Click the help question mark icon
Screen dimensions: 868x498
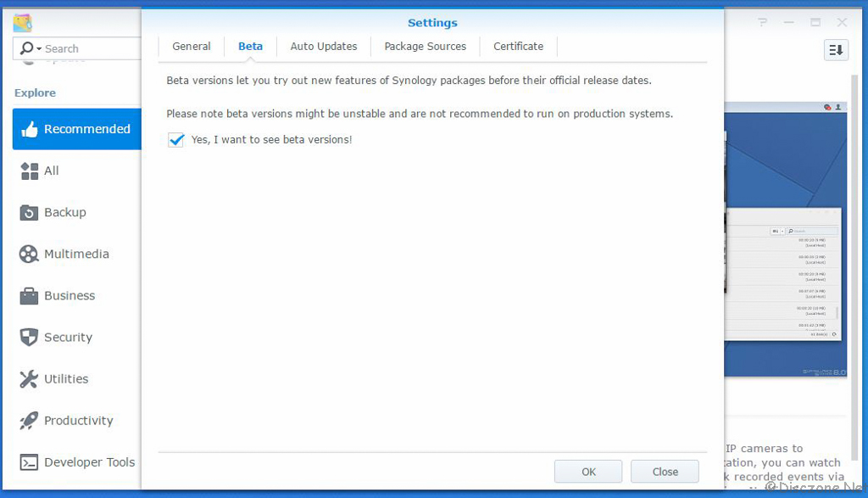point(763,22)
